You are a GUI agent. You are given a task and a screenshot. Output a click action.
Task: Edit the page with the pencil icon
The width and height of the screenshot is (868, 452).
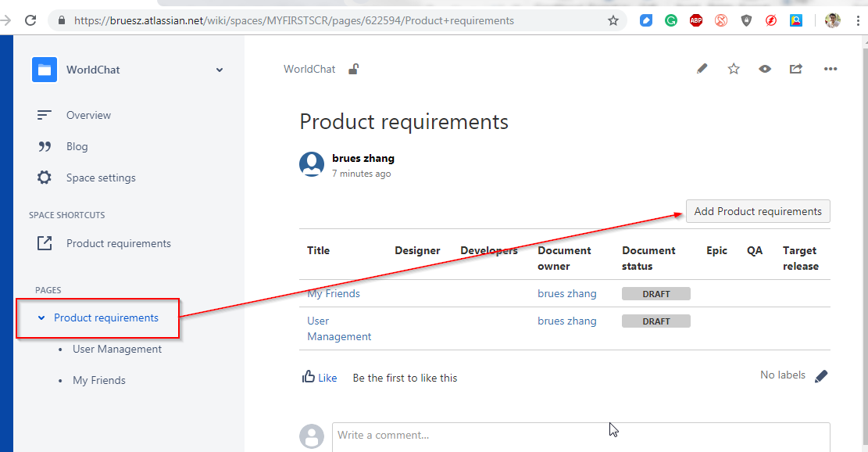702,69
